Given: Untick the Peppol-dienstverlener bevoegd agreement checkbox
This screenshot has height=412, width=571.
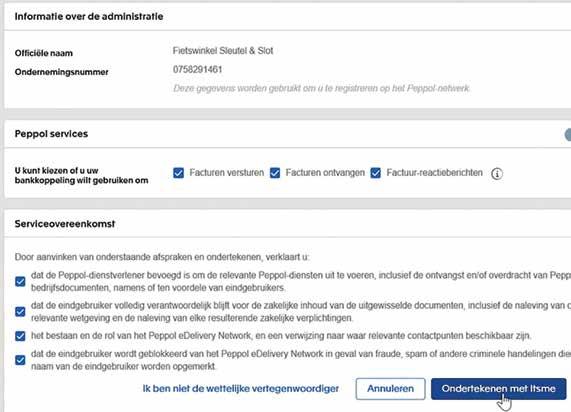Looking at the screenshot, I should coord(20,281).
